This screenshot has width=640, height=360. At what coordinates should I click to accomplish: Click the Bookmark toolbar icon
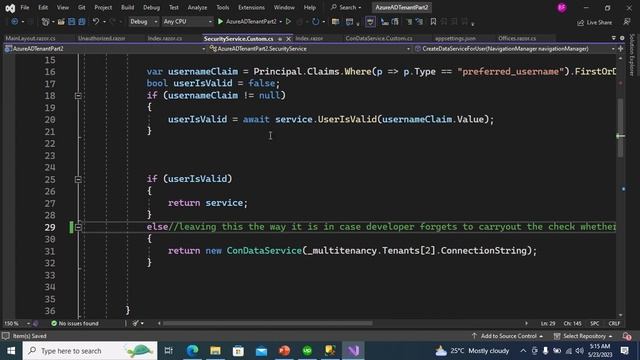click(x=433, y=22)
